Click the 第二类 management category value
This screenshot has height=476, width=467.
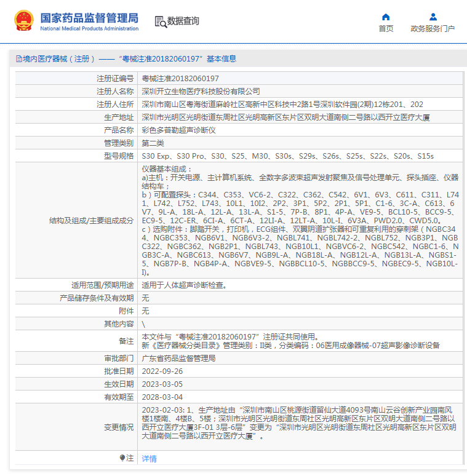pyautogui.click(x=154, y=143)
